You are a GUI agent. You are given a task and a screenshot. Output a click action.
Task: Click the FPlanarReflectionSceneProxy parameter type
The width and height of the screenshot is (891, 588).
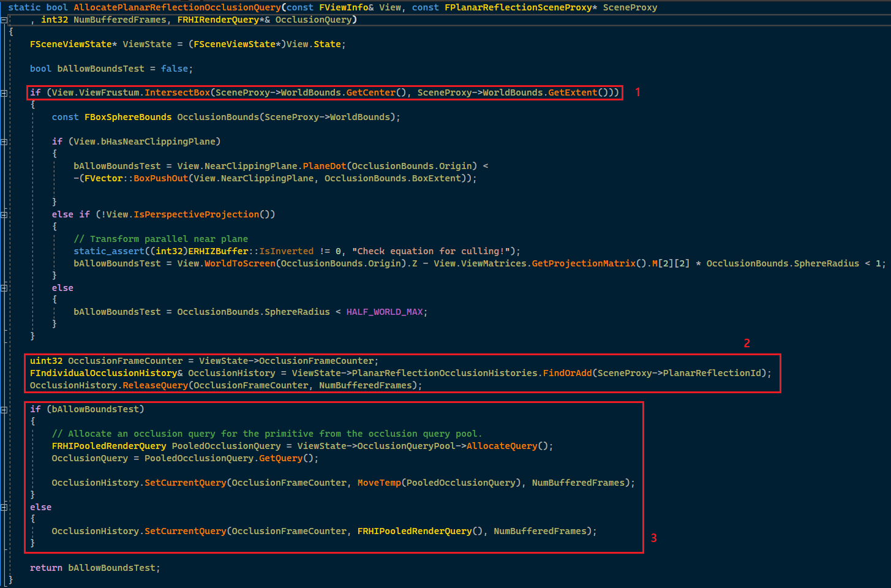(x=518, y=7)
